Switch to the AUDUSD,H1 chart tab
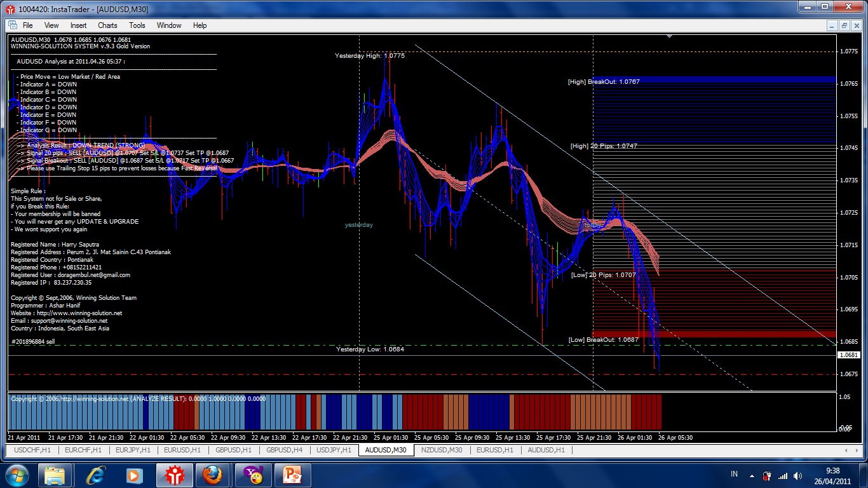The image size is (868, 488). tap(546, 450)
